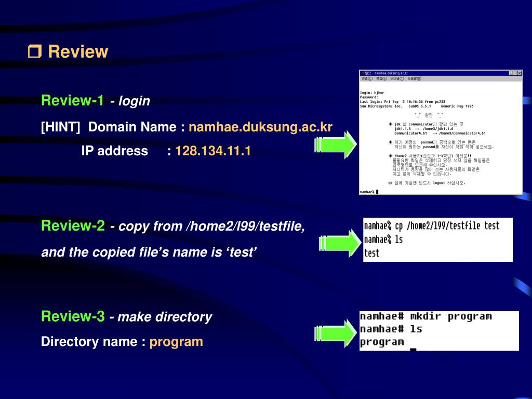Click the diamond bullet beside '자기 계정의 passwd'
532x399 pixels.
point(391,142)
